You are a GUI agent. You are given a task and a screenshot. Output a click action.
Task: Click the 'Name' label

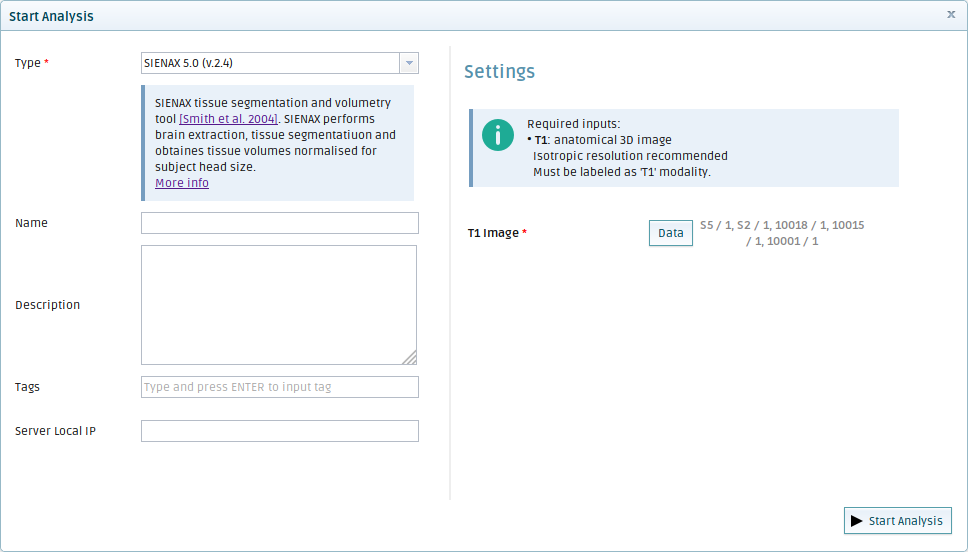click(31, 223)
